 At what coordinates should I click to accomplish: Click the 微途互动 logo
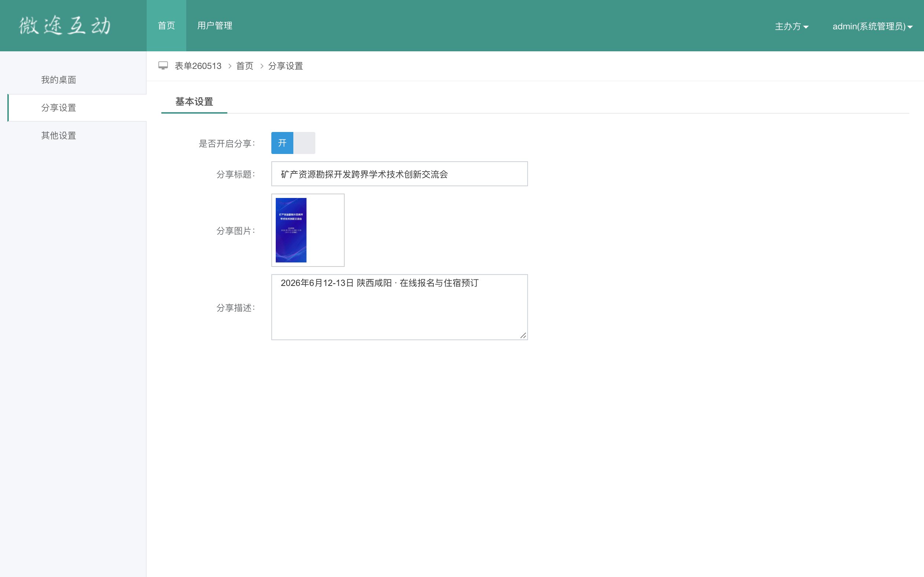[65, 26]
